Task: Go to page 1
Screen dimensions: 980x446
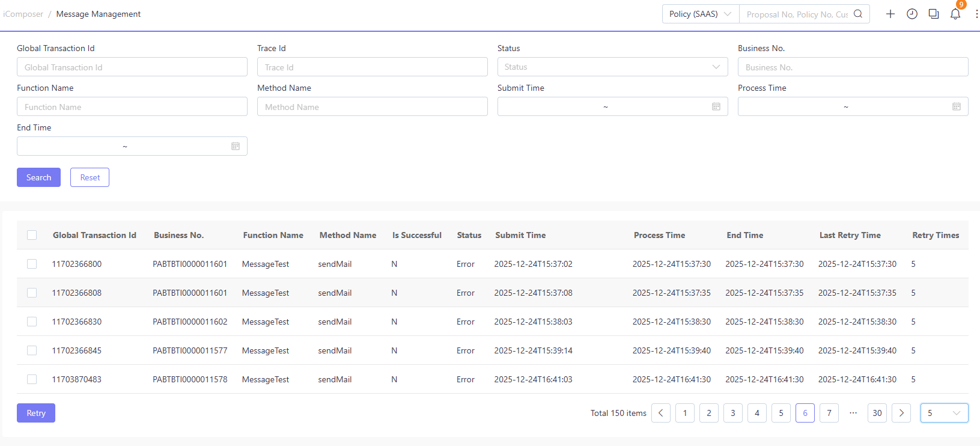Action: tap(685, 413)
